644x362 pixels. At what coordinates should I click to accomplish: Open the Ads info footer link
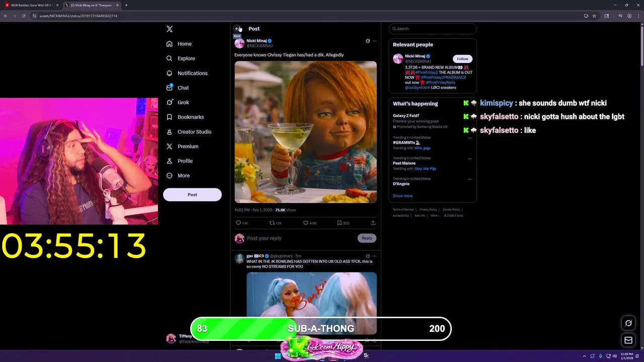click(420, 216)
